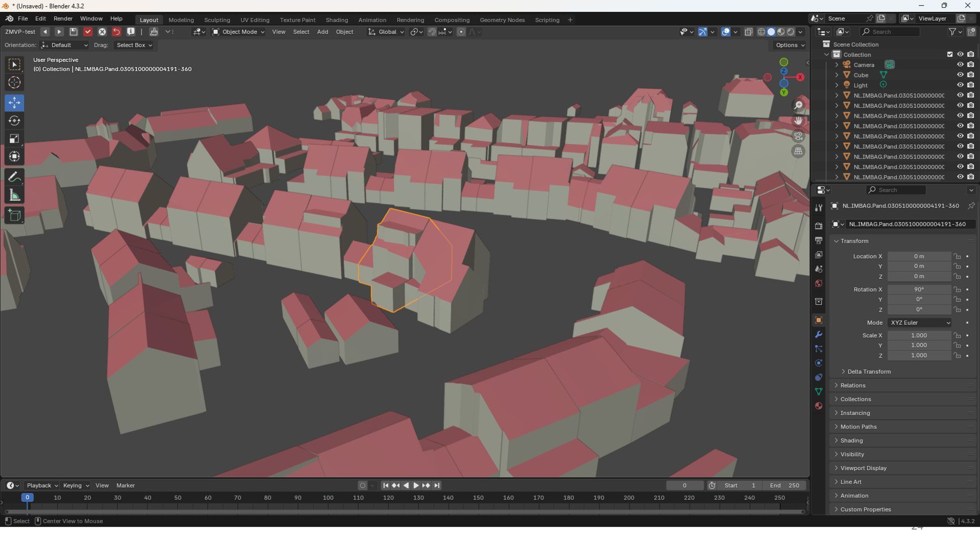Expand the Viewport Display panel
This screenshot has width=980, height=551.
863,468
